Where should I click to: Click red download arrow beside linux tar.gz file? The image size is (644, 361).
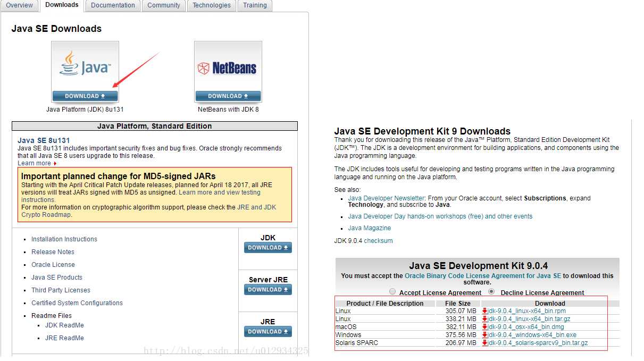click(484, 319)
